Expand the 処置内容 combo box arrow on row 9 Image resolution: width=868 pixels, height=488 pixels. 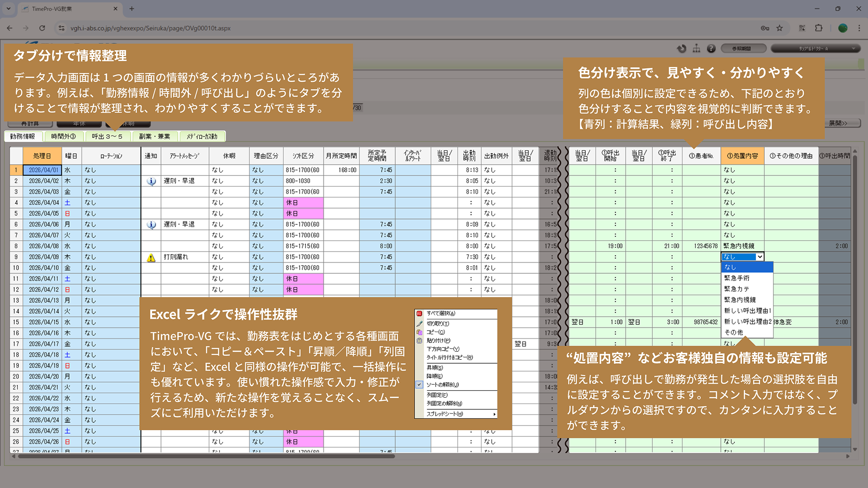[x=760, y=257]
